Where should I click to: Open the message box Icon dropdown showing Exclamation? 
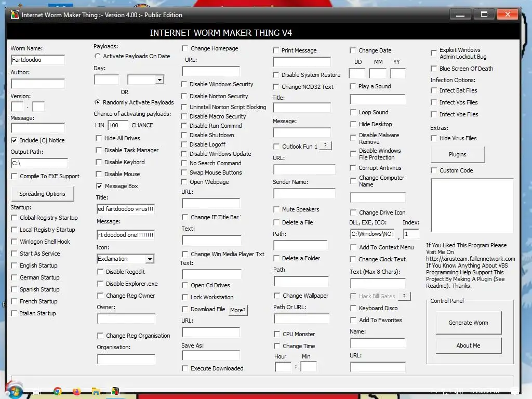[150, 259]
